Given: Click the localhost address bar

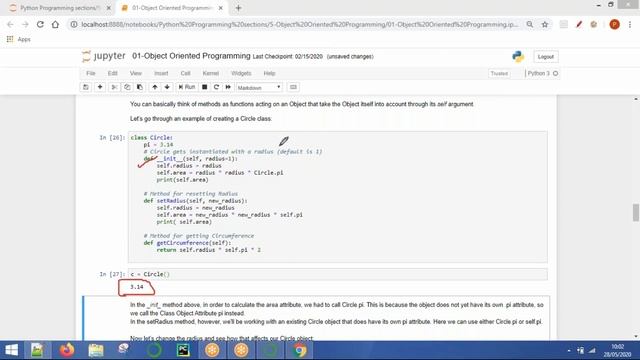Looking at the screenshot, I should pos(300,24).
